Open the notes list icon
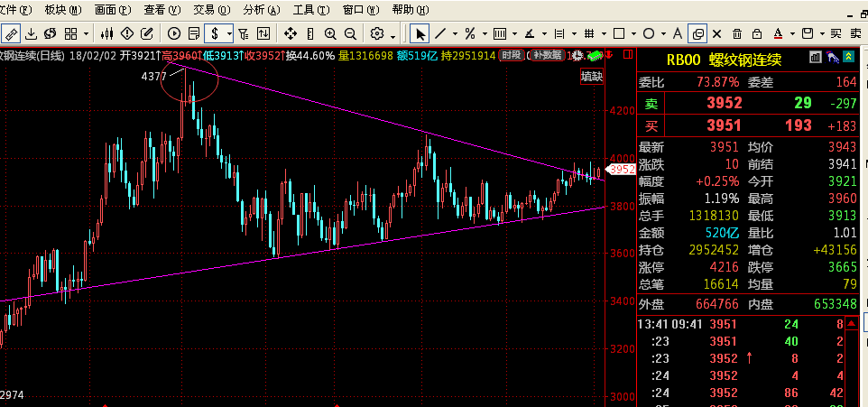 click(194, 33)
